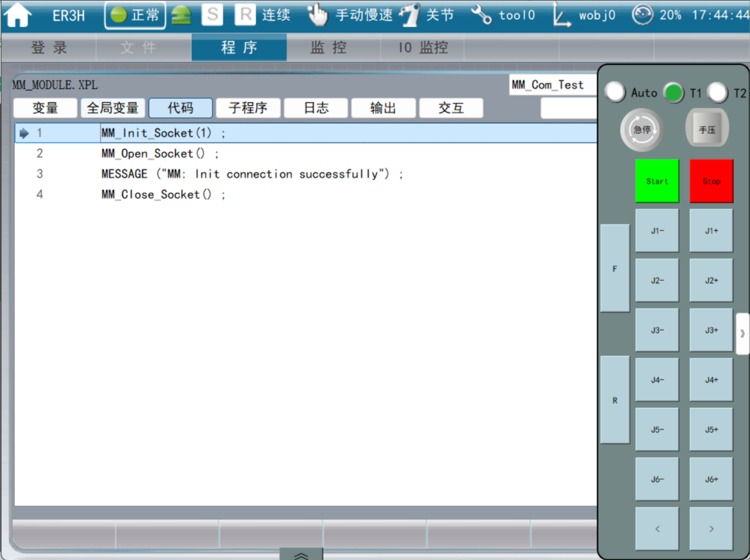Image resolution: width=750 pixels, height=560 pixels.
Task: Click the right arrow pendant button
Action: coord(711,529)
